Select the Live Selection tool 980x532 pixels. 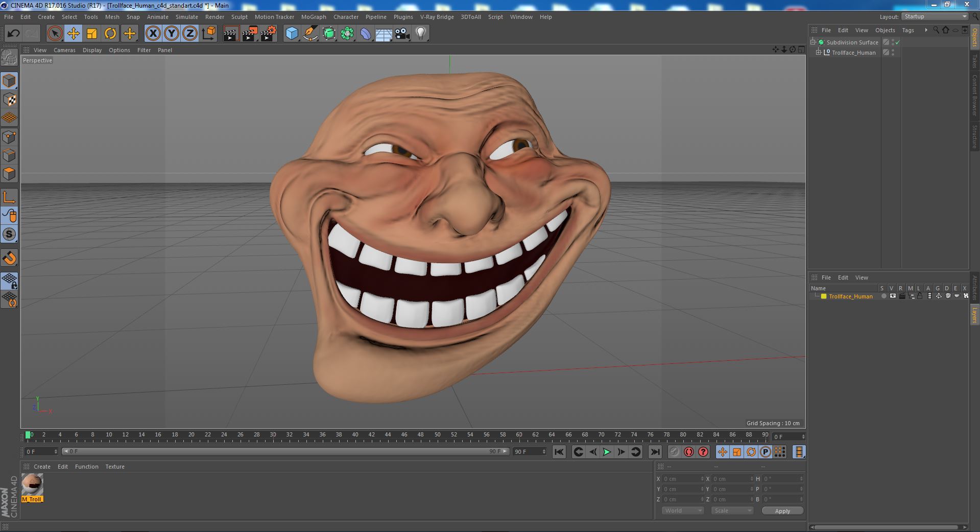(x=55, y=34)
